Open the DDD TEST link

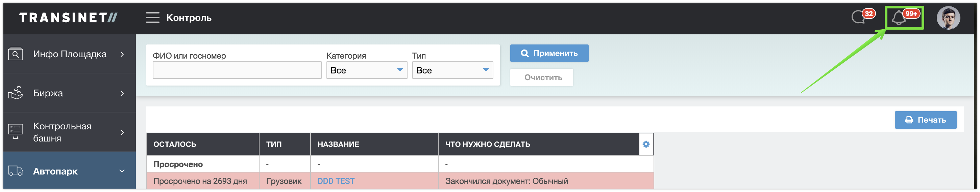(x=336, y=181)
